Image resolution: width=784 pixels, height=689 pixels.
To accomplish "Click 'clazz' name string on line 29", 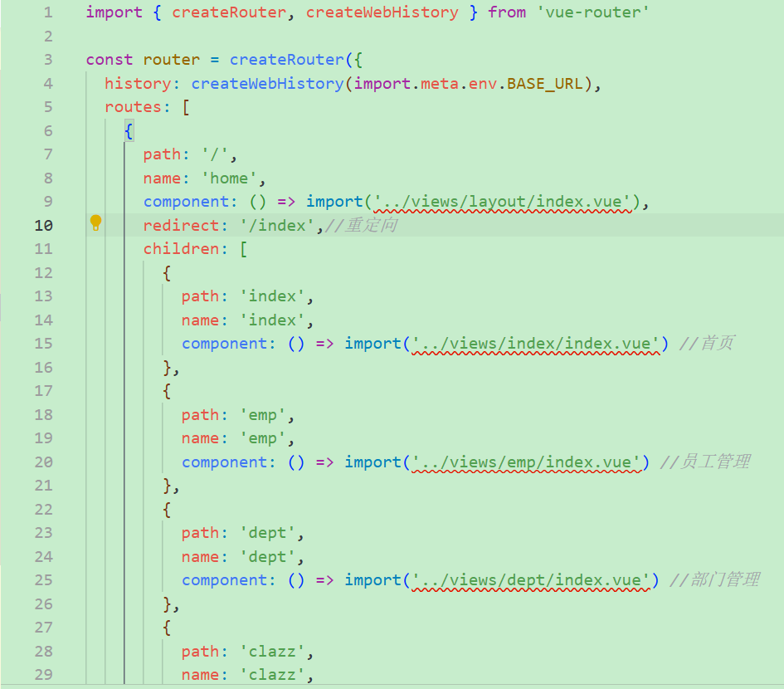I will [272, 675].
